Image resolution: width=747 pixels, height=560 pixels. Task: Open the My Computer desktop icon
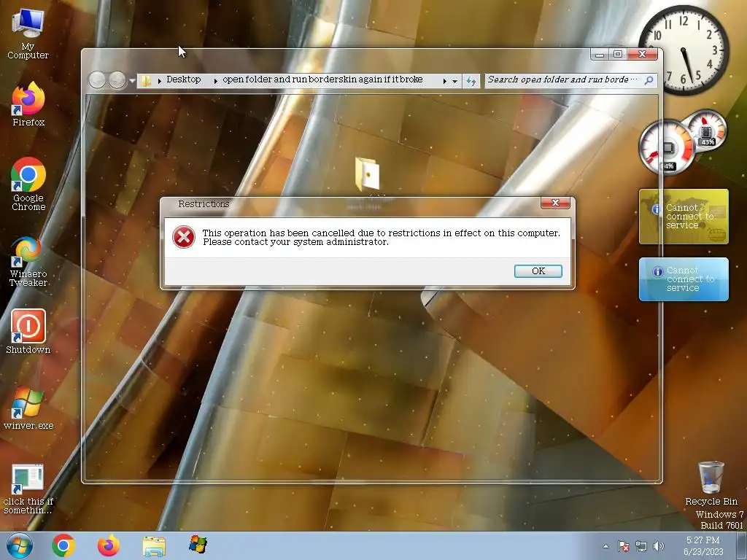[x=28, y=34]
